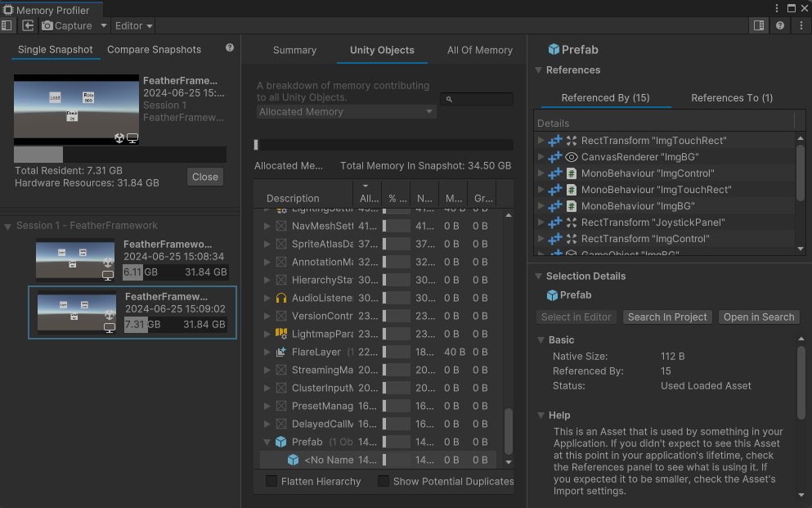Screen dimensions: 812x508
Task: Click RectTransform "JoystickPanel" transform icon
Action: tap(572, 223)
